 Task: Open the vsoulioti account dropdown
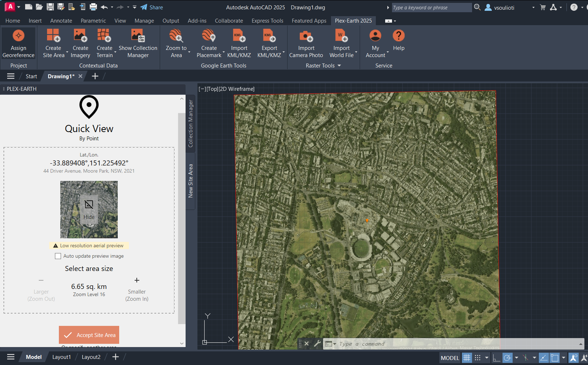(x=533, y=7)
